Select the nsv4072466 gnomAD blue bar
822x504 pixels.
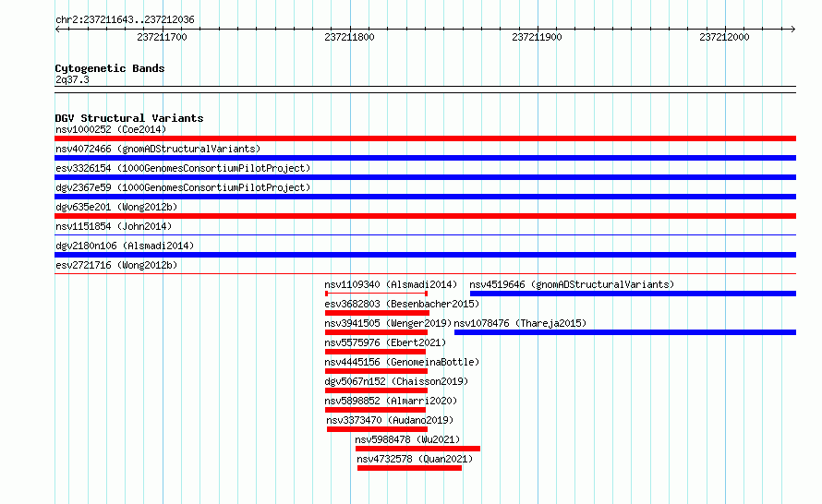point(425,158)
